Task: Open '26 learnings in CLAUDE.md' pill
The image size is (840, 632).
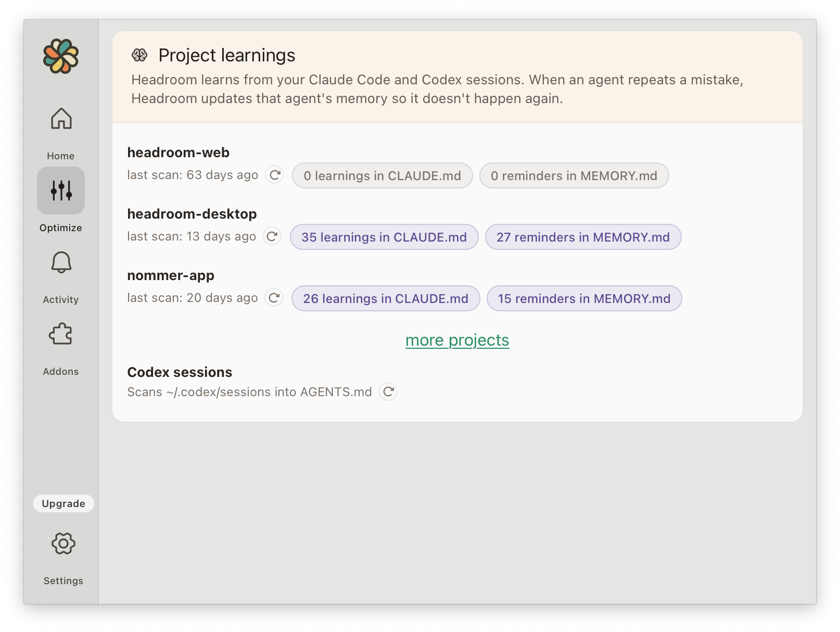Action: click(x=386, y=298)
